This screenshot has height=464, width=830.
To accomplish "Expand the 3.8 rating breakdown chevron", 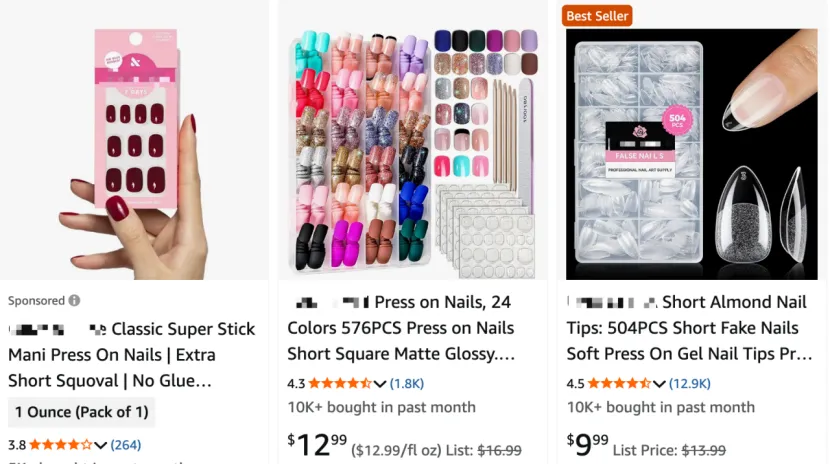I will coord(100,445).
